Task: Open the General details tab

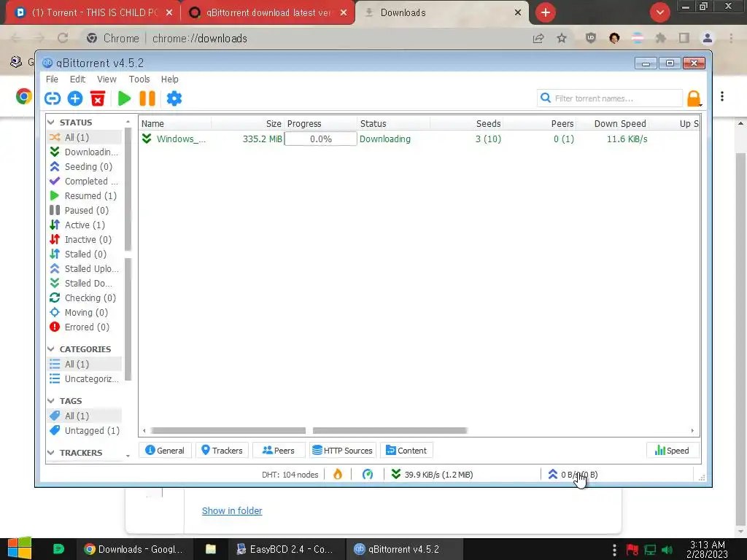Action: click(x=165, y=451)
